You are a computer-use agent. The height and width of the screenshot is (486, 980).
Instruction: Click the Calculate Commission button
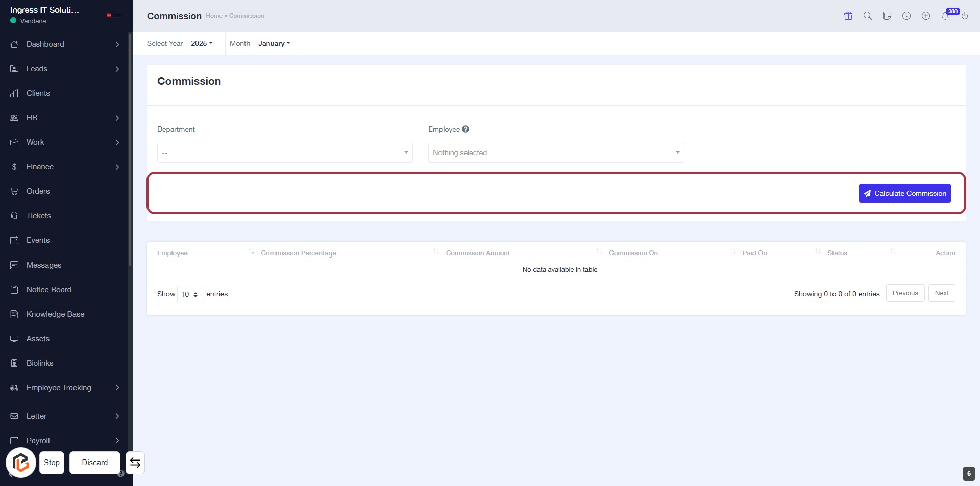(x=904, y=193)
